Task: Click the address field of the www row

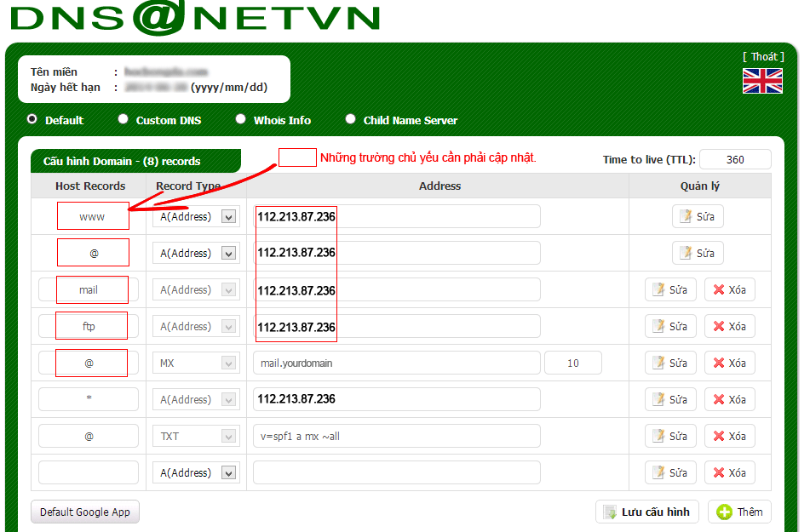Action: pyautogui.click(x=397, y=216)
